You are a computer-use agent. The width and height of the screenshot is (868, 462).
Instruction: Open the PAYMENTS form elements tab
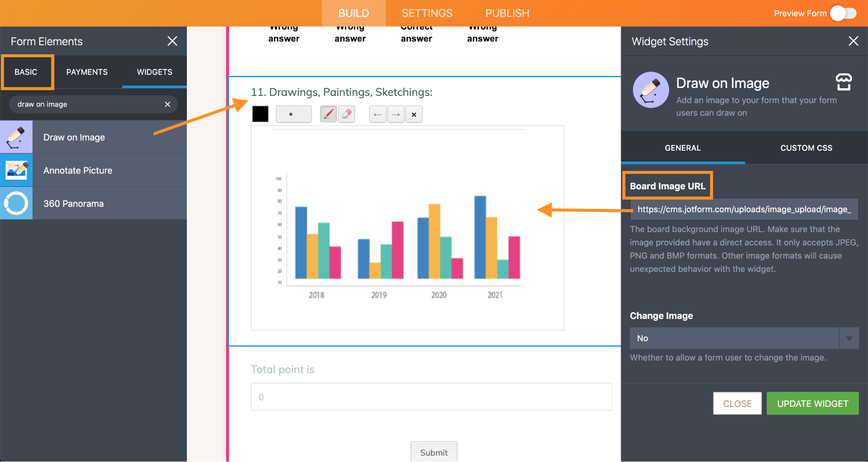[x=87, y=72]
